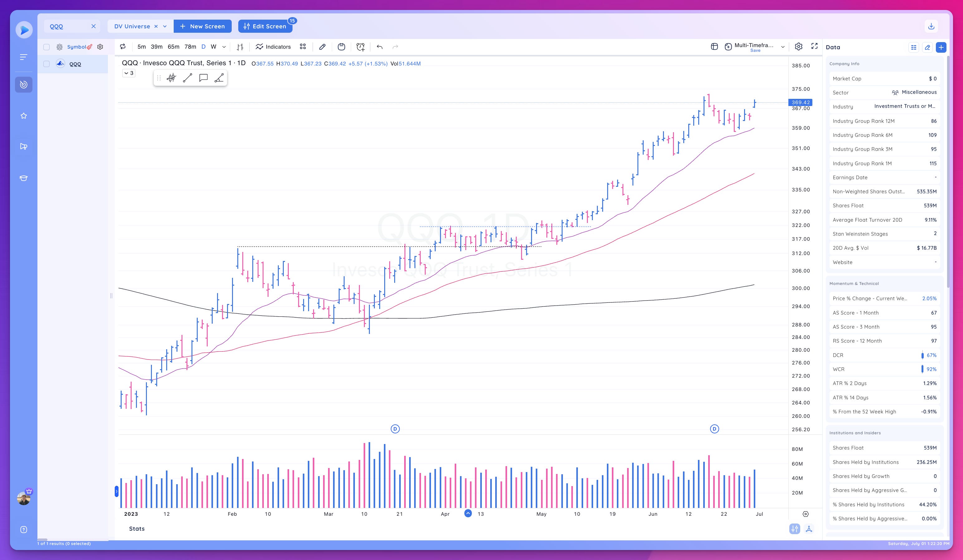963x560 pixels.
Task: Create a new price alert
Action: coord(360,46)
